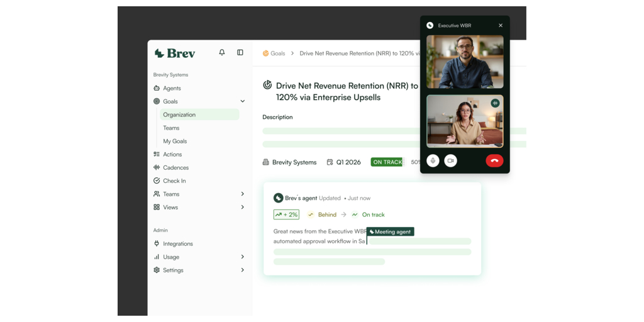This screenshot has height=322, width=644.
Task: Toggle the sidebar panel icon
Action: click(240, 53)
